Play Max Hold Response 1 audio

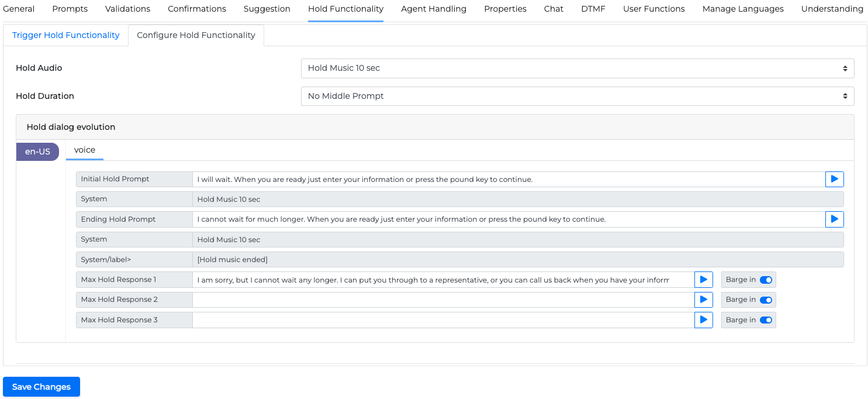click(703, 280)
